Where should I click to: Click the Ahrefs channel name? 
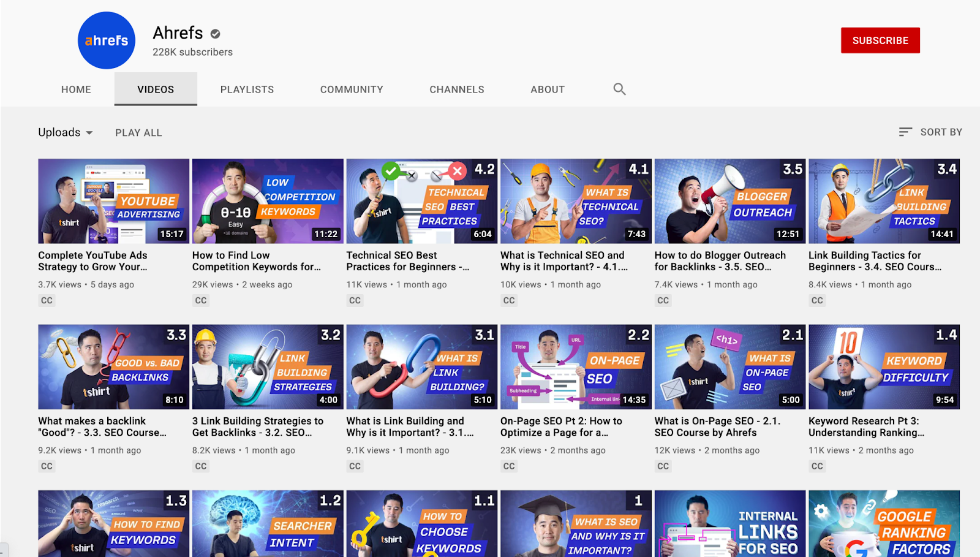pos(178,32)
